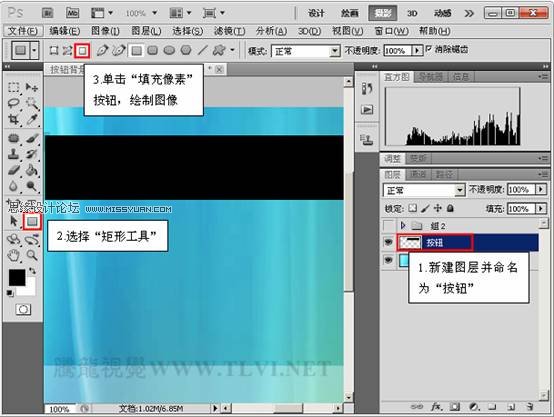The image size is (554, 417).
Task: Select the Brush tool
Action: (32, 138)
